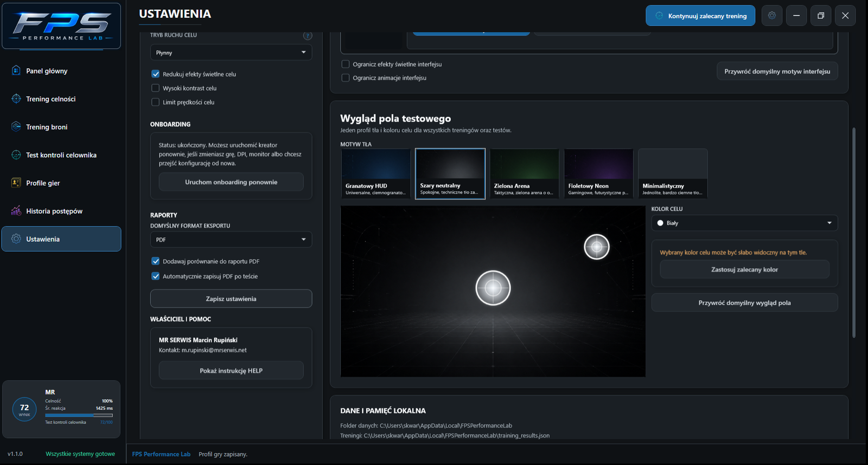Expand the Płynny target movement dropdown
Screen dimensions: 868x465
(231, 53)
